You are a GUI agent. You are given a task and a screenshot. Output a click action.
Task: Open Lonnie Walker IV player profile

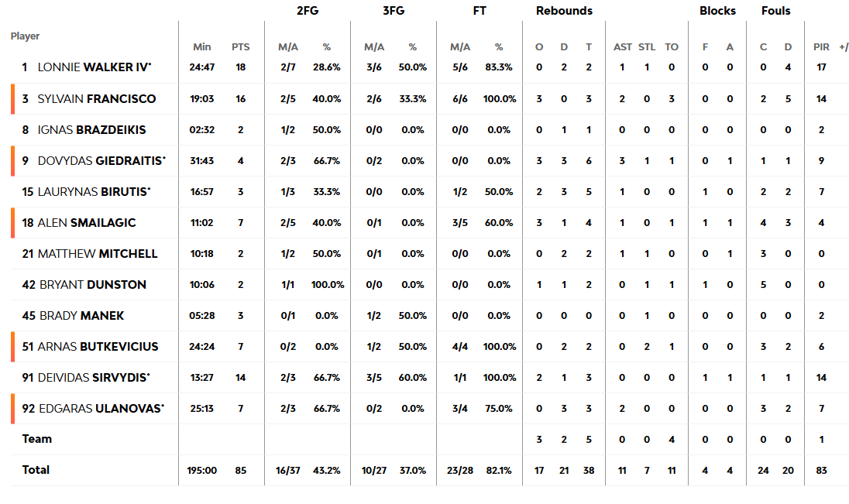(94, 67)
